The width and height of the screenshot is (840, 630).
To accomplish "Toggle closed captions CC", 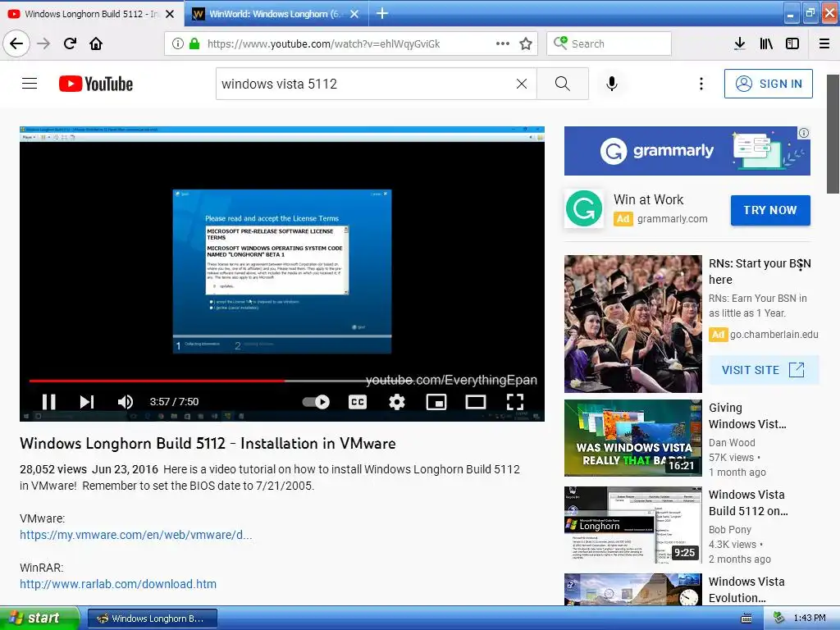I will click(x=358, y=402).
